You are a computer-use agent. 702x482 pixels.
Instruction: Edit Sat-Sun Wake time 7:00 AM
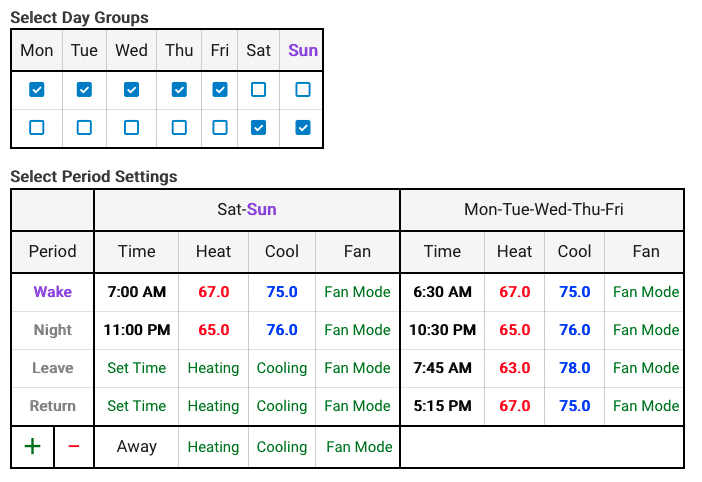coord(137,292)
